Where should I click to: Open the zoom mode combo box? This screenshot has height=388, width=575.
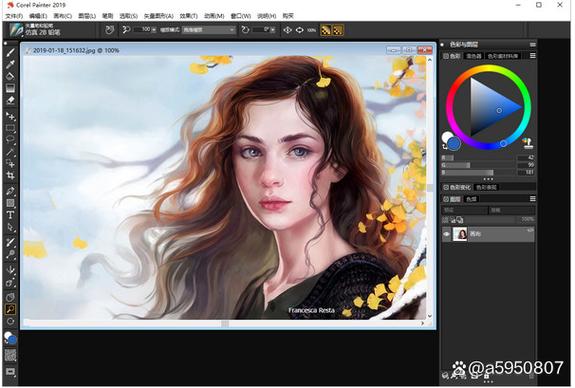tap(209, 30)
